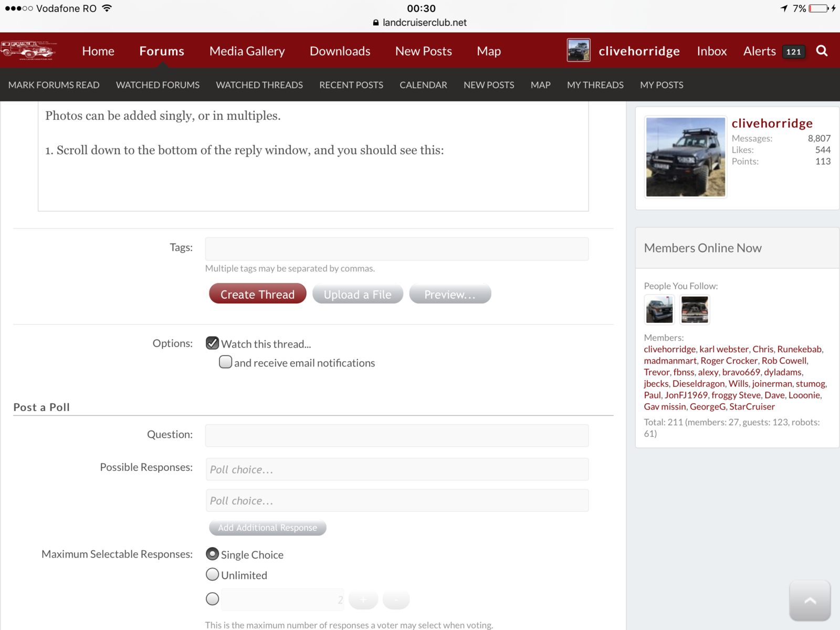Decrease max responses with minus button
The image size is (840, 630).
(396, 599)
